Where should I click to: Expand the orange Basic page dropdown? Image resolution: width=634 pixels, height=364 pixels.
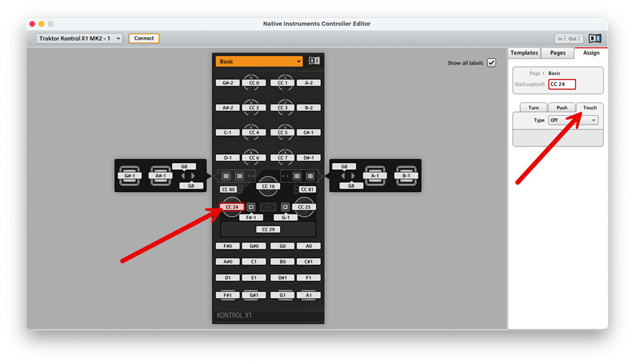coord(259,61)
